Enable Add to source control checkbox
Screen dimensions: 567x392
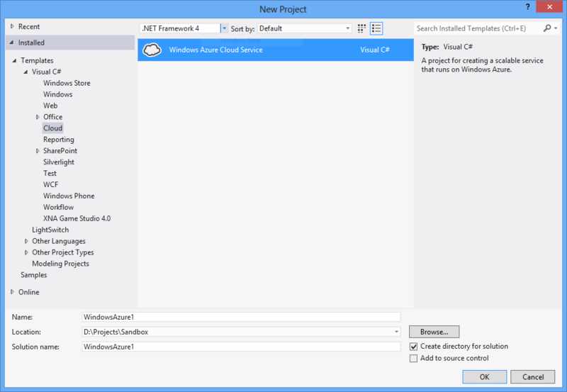pyautogui.click(x=413, y=359)
